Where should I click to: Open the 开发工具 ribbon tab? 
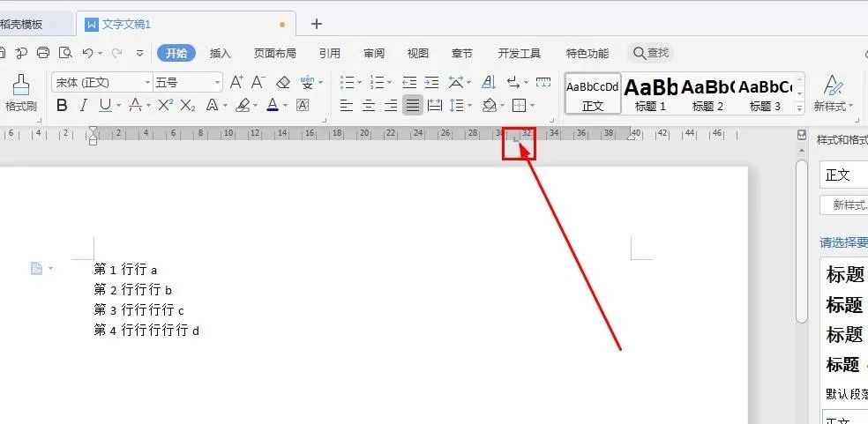point(520,53)
